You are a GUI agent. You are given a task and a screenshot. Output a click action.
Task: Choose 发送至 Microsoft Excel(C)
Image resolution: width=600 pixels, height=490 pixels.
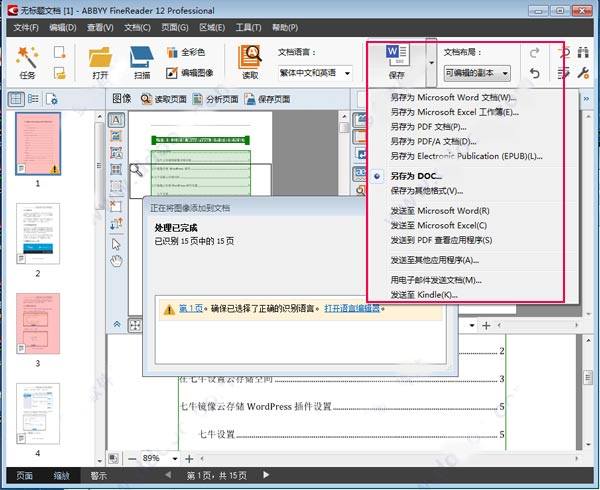point(439,225)
